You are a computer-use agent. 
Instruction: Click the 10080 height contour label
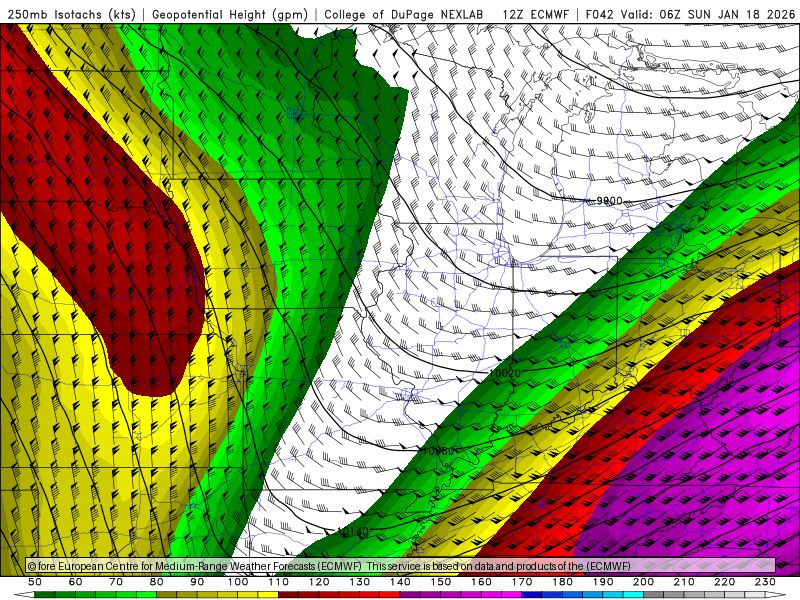438,451
